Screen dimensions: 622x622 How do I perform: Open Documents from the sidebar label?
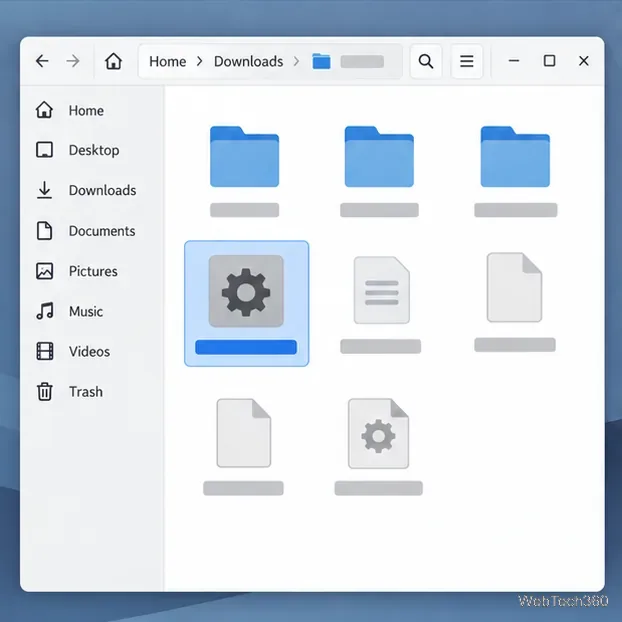[102, 231]
